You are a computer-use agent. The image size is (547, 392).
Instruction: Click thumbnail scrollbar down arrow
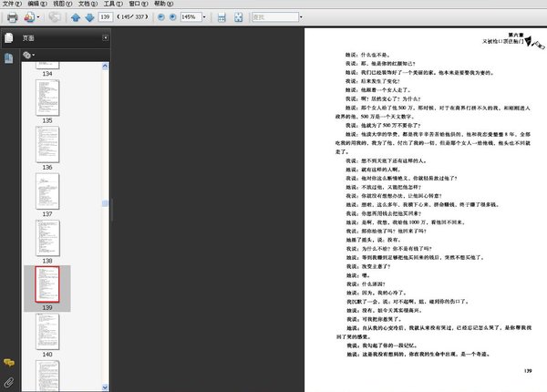click(105, 387)
